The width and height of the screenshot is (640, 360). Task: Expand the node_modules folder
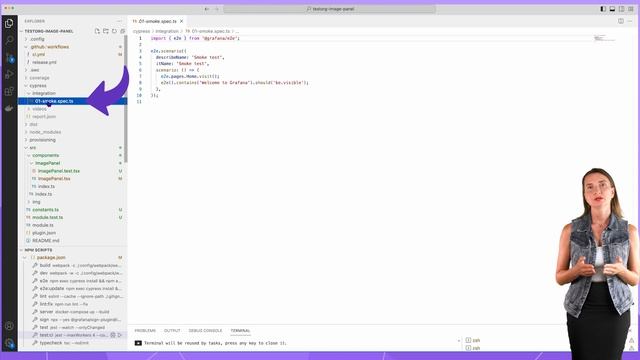point(26,132)
